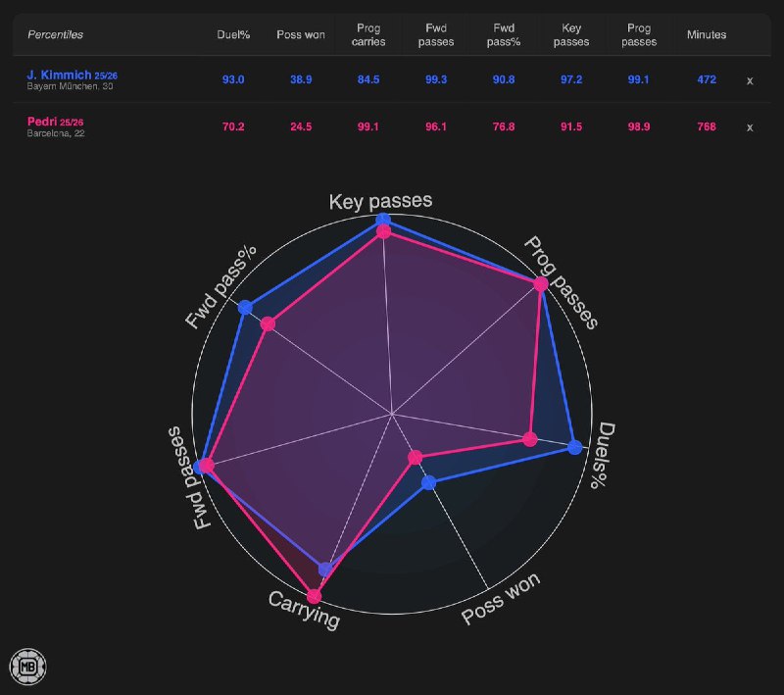Click the Fwd pass% column header
784x695 pixels.
click(x=504, y=34)
